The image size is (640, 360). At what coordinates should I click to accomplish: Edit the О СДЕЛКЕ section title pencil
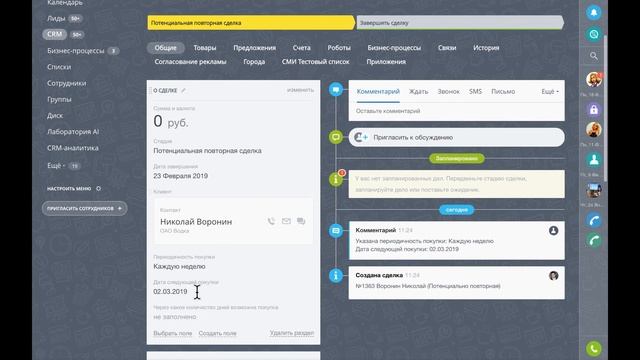pyautogui.click(x=184, y=90)
